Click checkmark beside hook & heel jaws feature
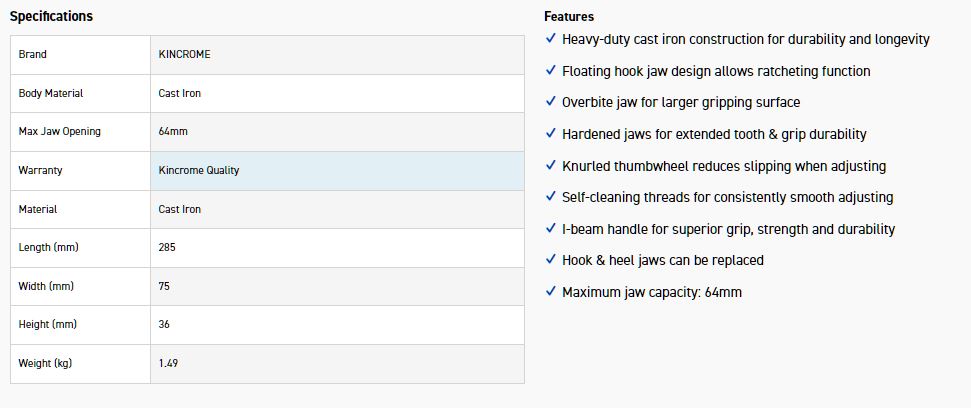The image size is (971, 408). (551, 260)
